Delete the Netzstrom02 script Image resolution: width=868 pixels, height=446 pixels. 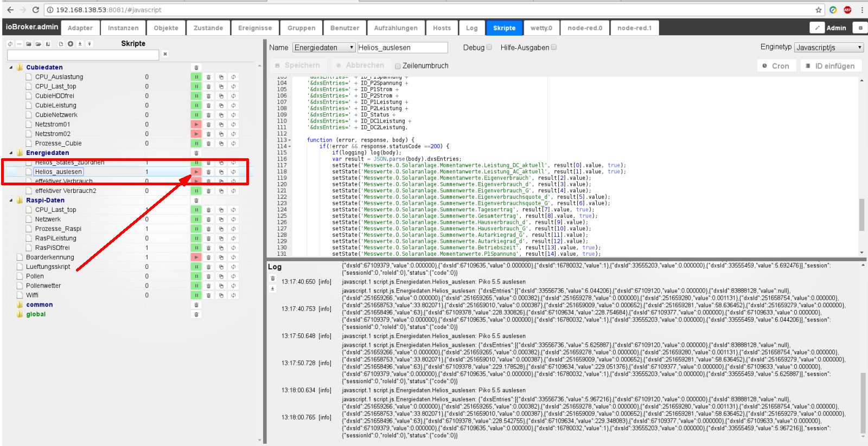[208, 134]
